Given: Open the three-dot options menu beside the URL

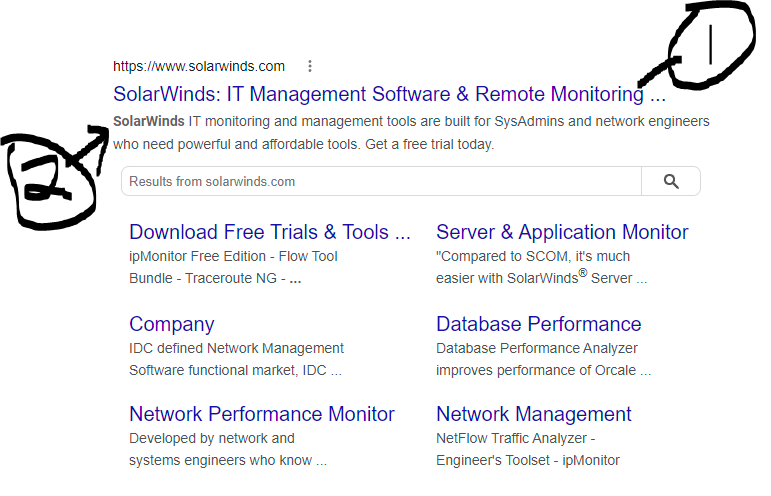Looking at the screenshot, I should [310, 66].
